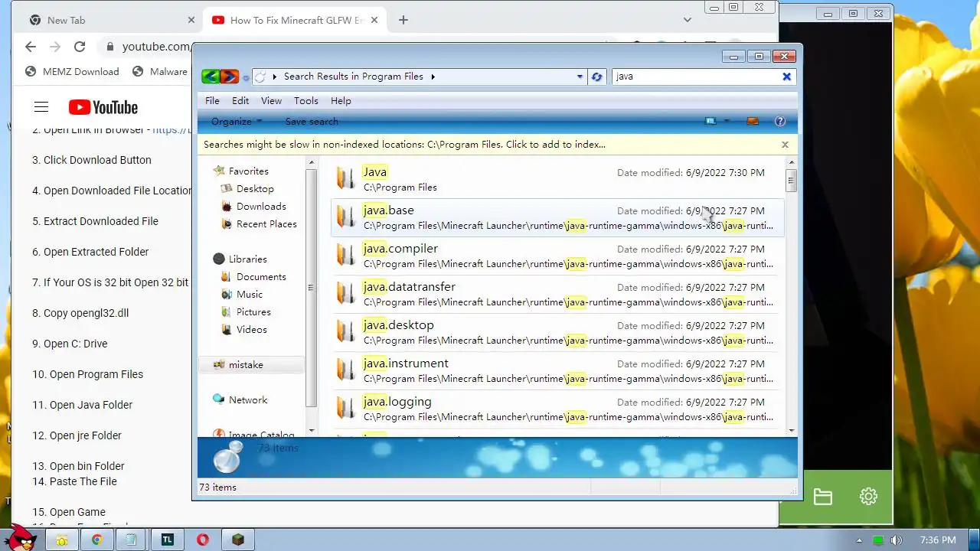Refresh the search results in Explorer
Viewport: 980px width, 551px height.
(597, 77)
